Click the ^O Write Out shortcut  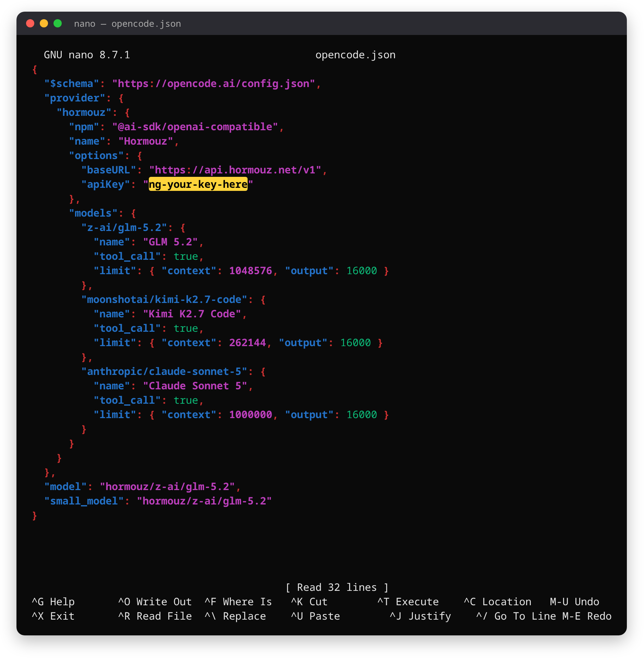[155, 601]
